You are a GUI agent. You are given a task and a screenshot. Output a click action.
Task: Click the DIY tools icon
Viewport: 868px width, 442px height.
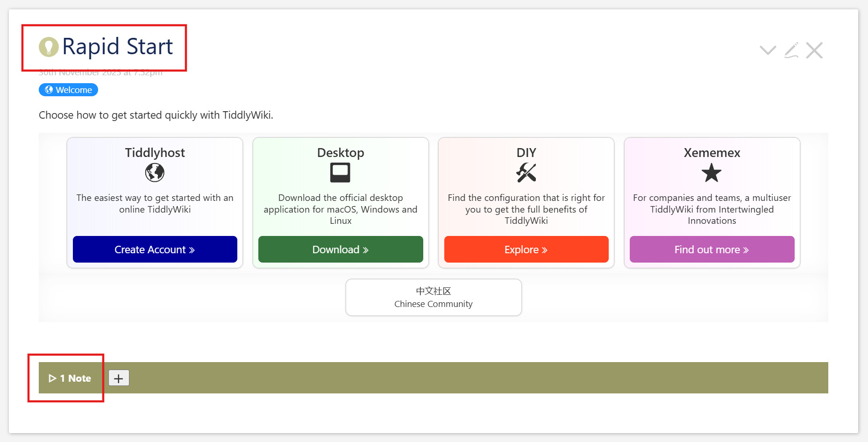[x=526, y=173]
